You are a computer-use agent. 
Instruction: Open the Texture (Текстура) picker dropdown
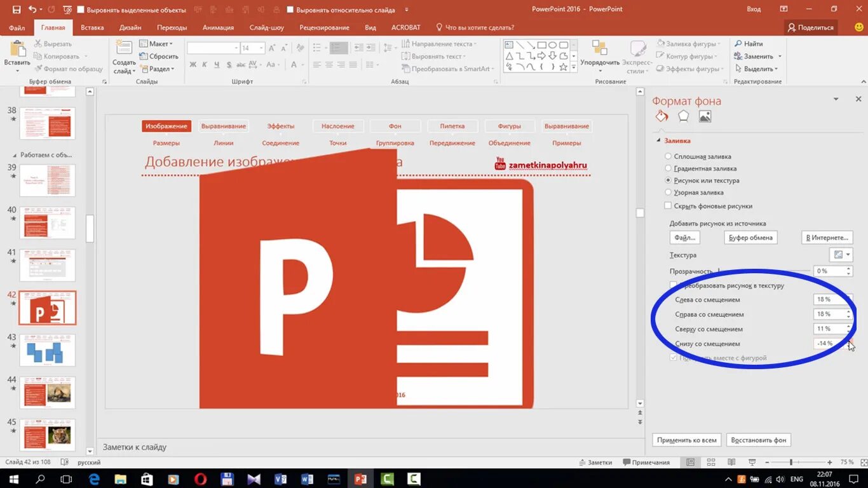coord(841,255)
